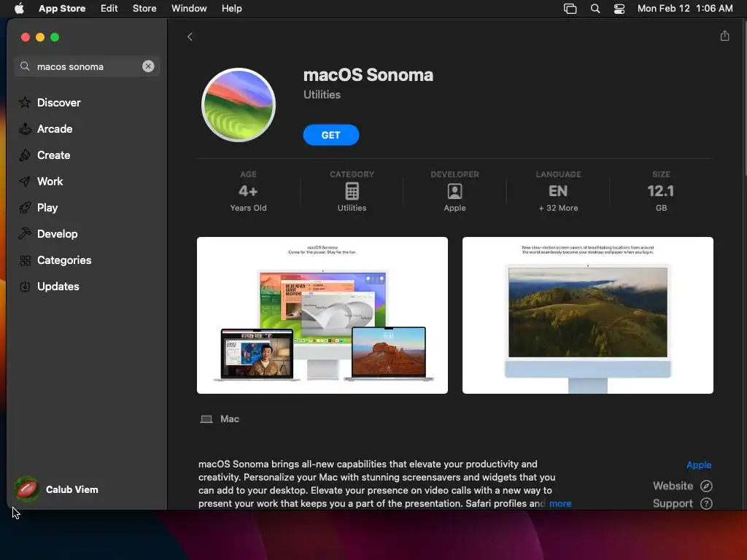Open the Calub Viem account name
Screen dimensions: 747x560
click(72, 489)
